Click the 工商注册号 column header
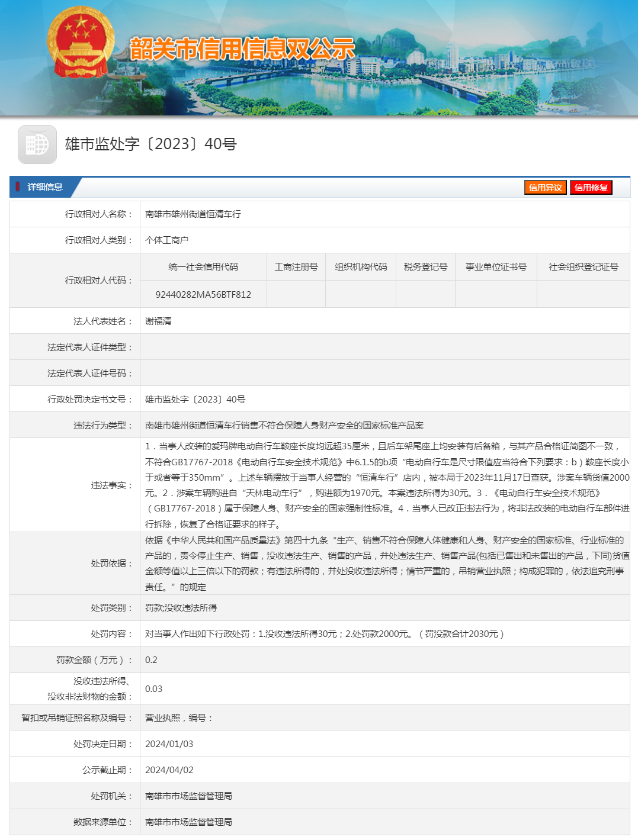The height and width of the screenshot is (840, 638). coord(296,267)
